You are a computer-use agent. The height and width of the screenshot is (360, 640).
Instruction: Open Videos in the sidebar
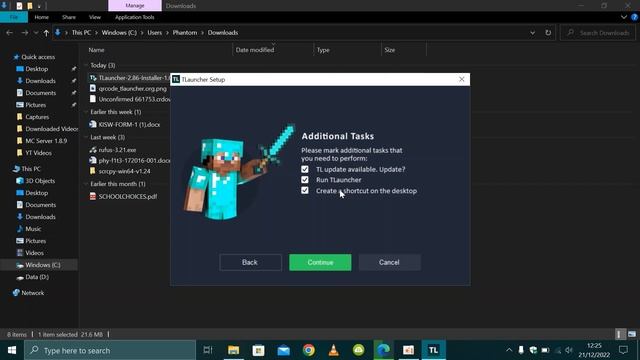(x=34, y=253)
